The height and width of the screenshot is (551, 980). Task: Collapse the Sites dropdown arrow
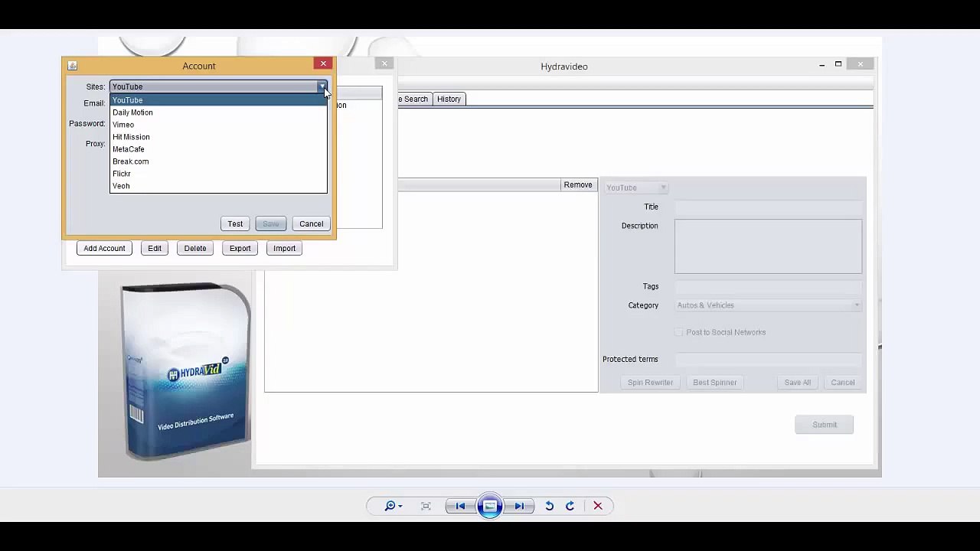pyautogui.click(x=322, y=86)
